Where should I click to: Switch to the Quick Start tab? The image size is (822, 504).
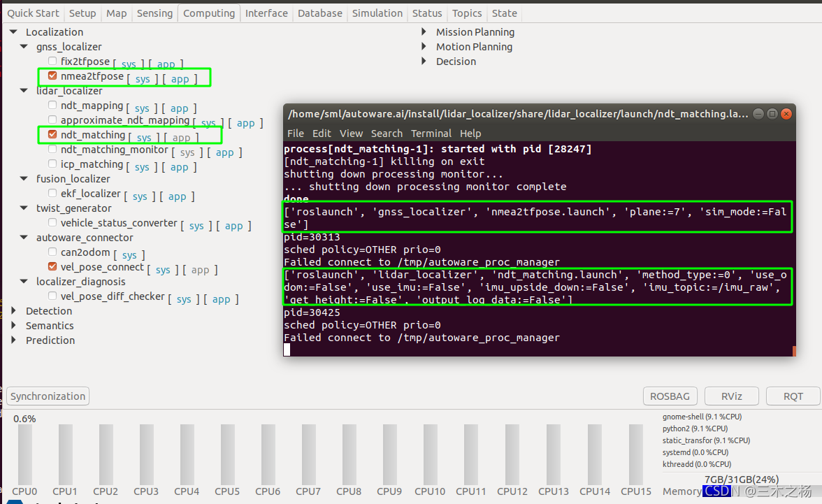[x=33, y=13]
